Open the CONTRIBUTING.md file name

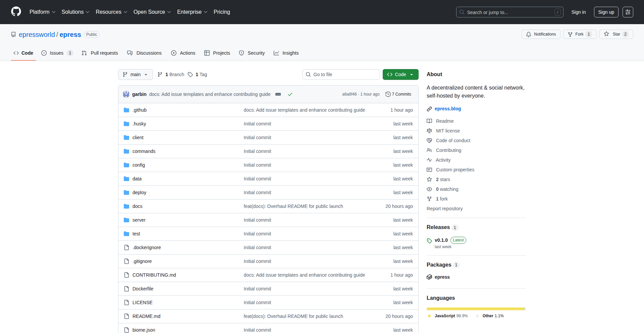[154, 275]
